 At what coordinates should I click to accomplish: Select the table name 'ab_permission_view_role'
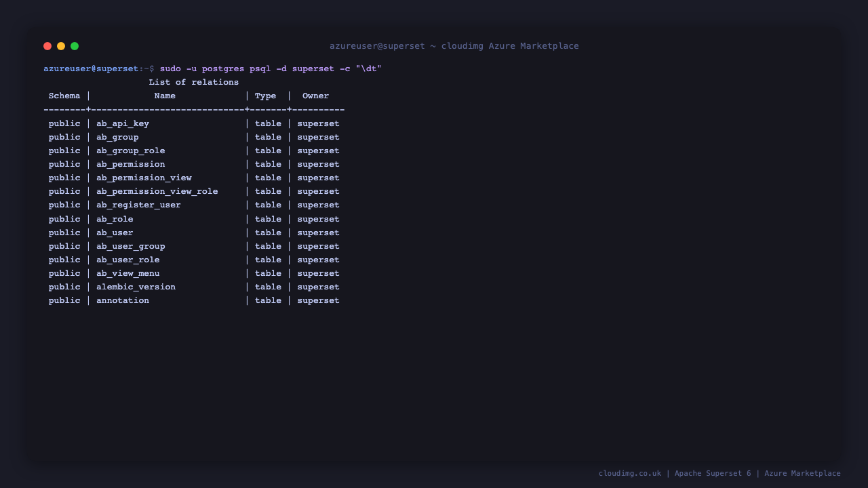[157, 191]
